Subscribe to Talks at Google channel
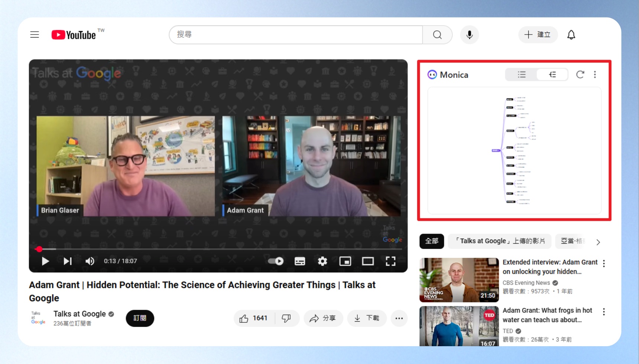 point(140,318)
